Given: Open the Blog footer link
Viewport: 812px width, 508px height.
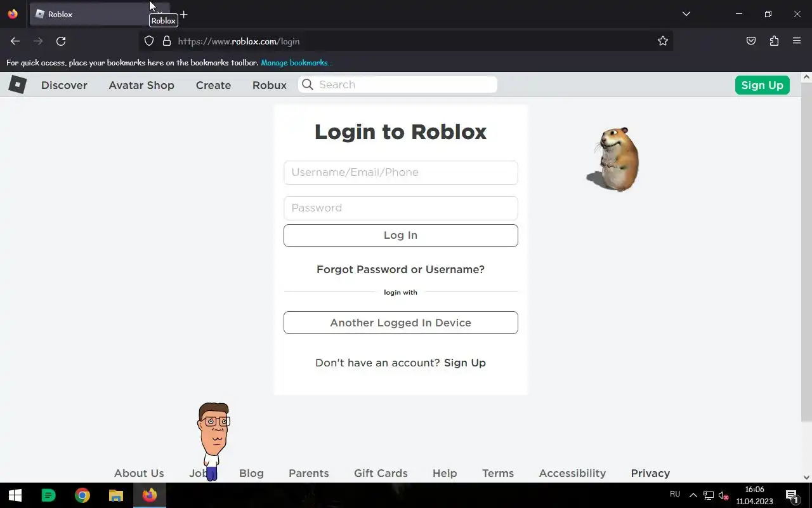Looking at the screenshot, I should coord(251,473).
